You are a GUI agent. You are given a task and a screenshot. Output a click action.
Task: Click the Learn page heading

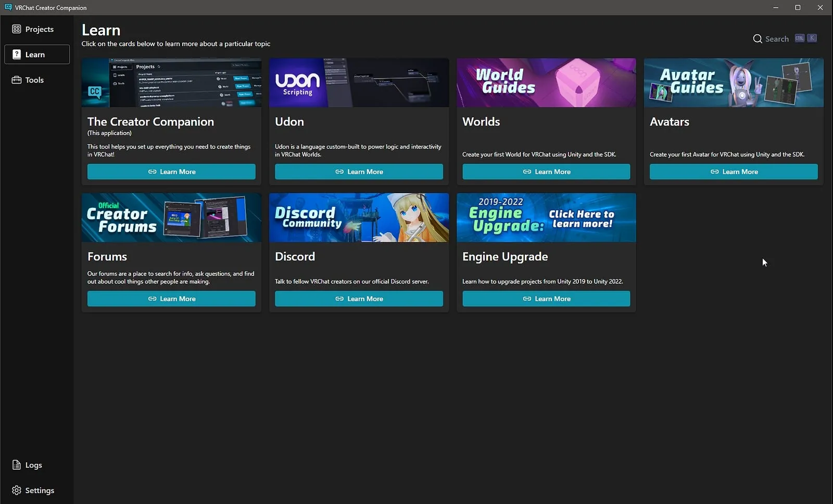point(101,30)
